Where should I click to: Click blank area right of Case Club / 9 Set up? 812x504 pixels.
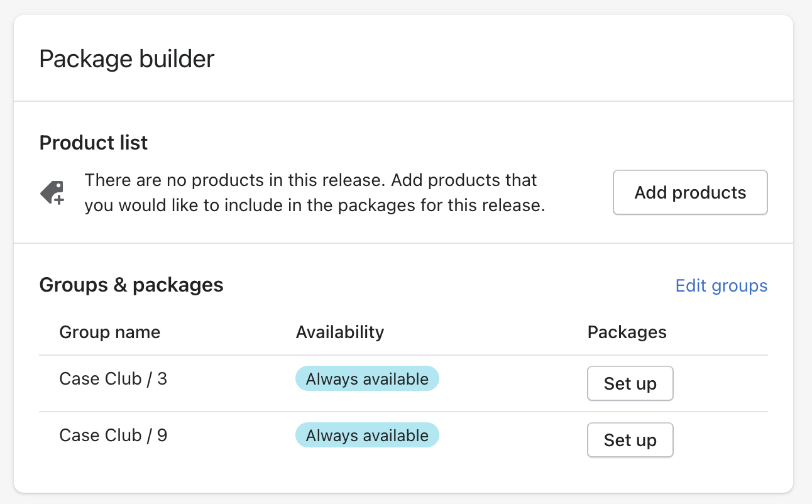point(723,440)
